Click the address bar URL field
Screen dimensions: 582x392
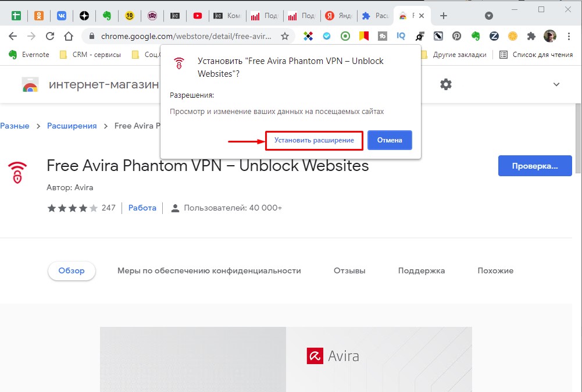click(186, 36)
